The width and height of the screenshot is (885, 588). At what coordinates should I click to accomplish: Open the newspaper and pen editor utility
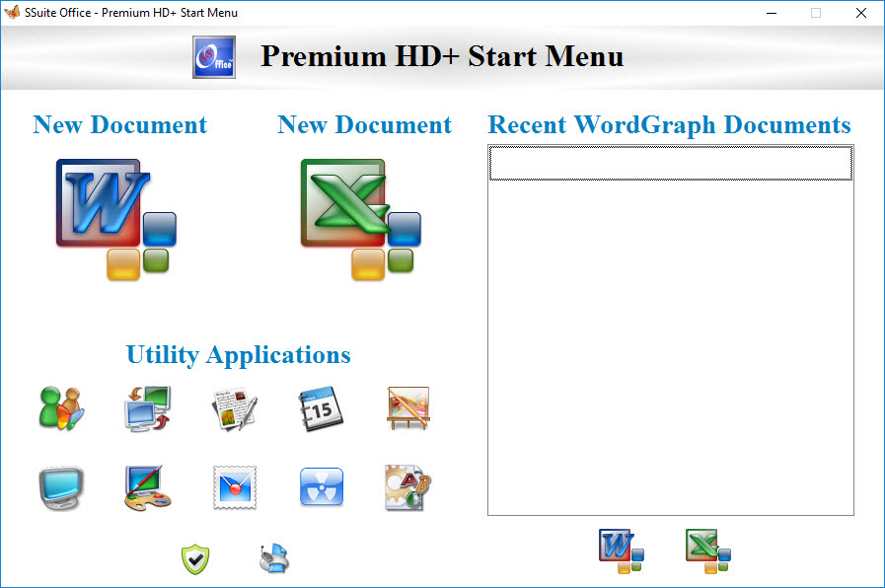coord(235,408)
